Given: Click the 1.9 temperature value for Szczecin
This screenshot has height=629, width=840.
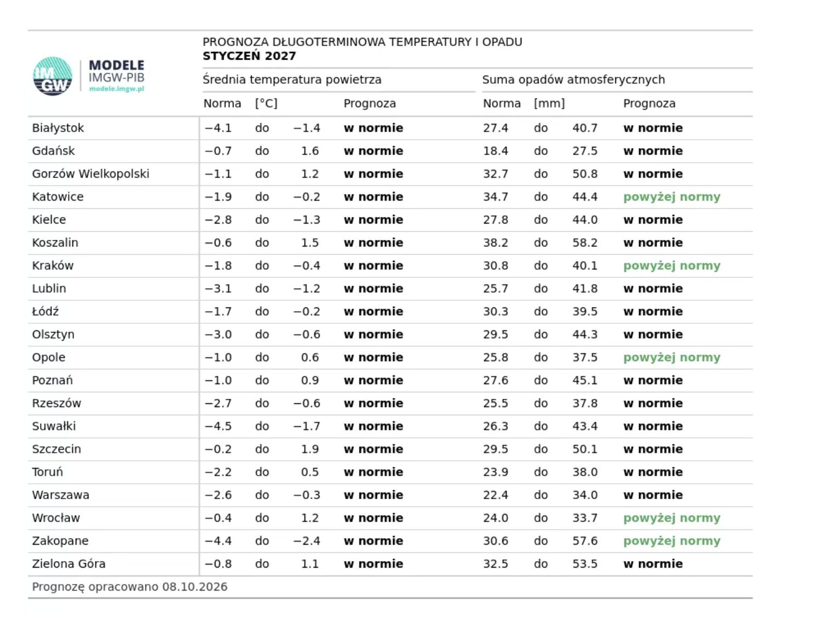Looking at the screenshot, I should (x=310, y=449).
